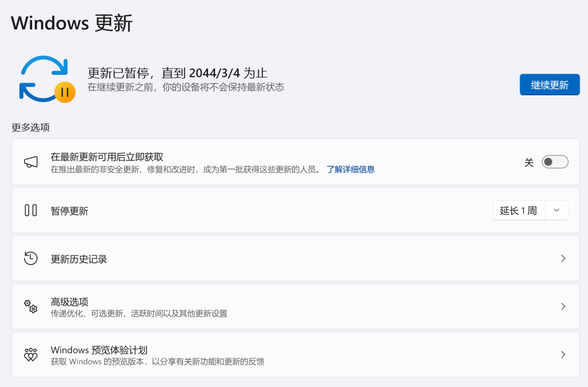The image size is (588, 387).
Task: Expand the Windows 预览体验计划 row chevron
Action: click(563, 354)
